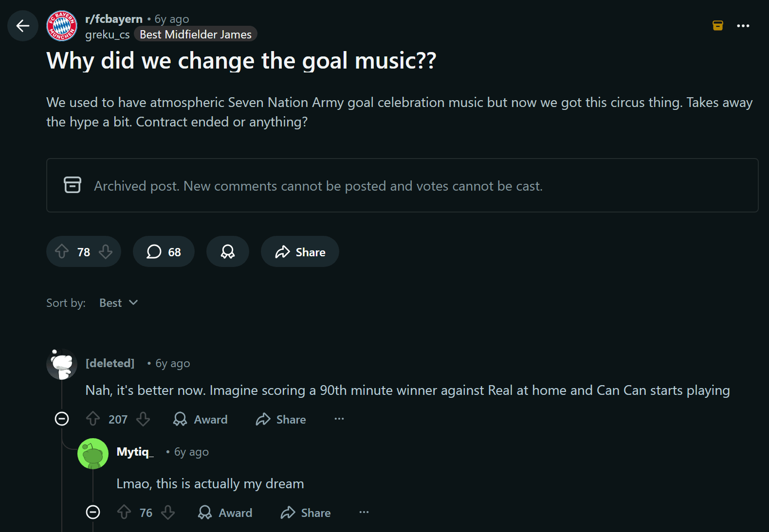Share the main post
This screenshot has height=532, width=769.
[300, 252]
